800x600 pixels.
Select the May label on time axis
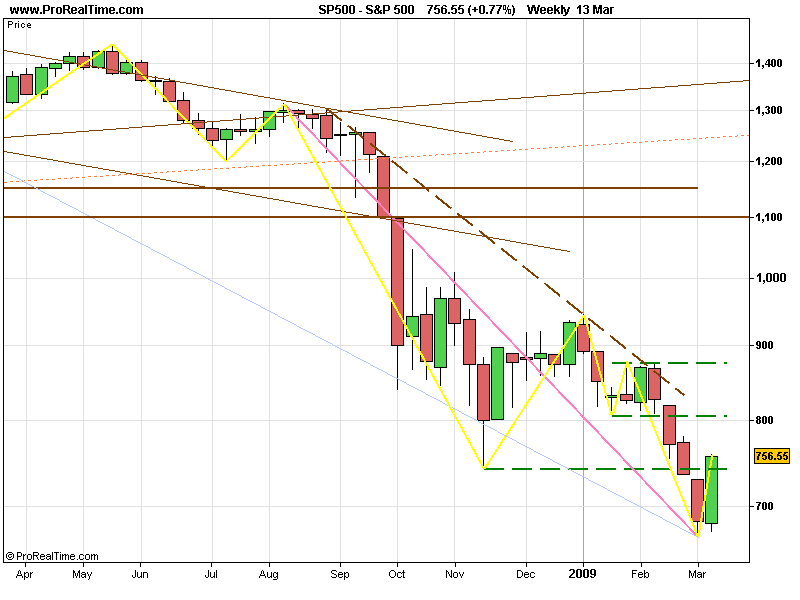(x=82, y=574)
